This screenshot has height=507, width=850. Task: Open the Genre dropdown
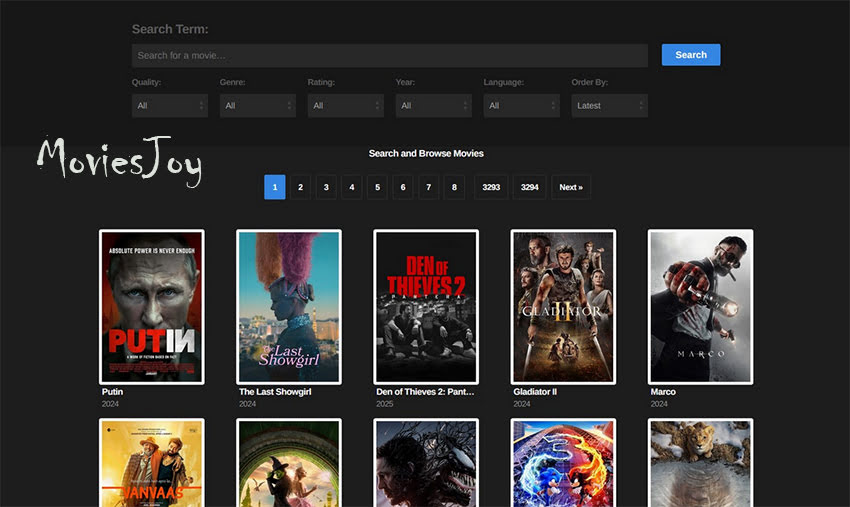coord(257,106)
